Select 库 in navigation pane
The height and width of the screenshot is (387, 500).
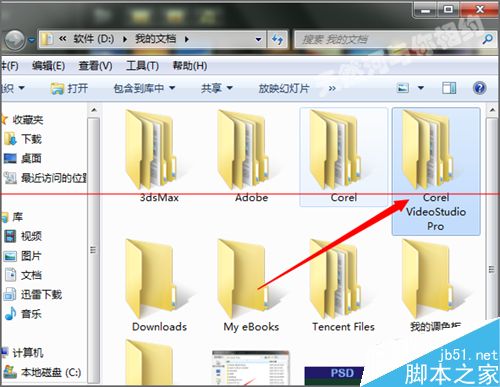[12, 217]
